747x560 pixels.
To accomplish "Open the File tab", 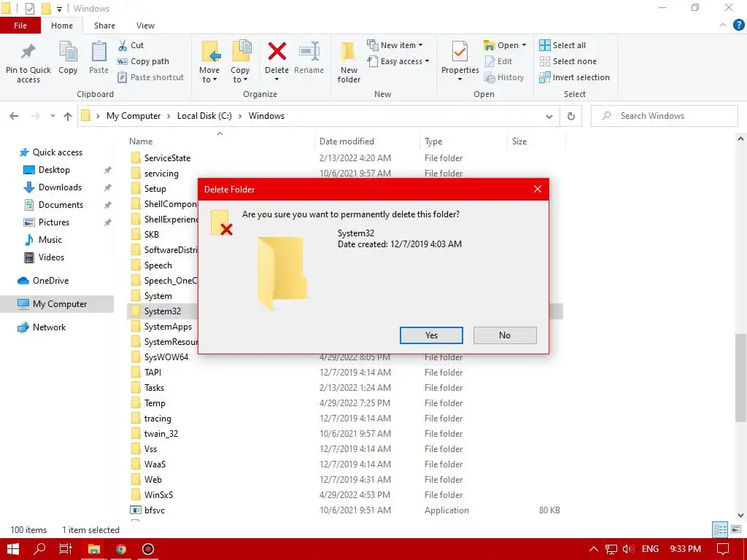I will point(20,26).
